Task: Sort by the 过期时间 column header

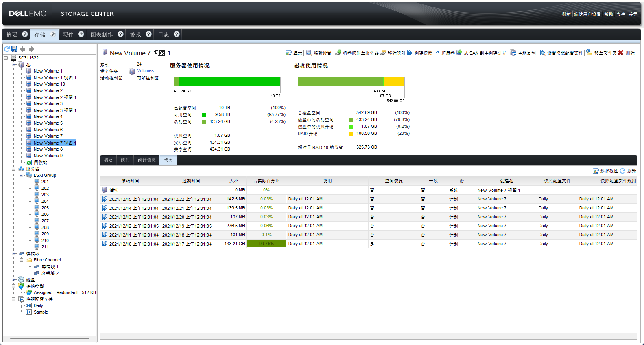Action: 191,181
